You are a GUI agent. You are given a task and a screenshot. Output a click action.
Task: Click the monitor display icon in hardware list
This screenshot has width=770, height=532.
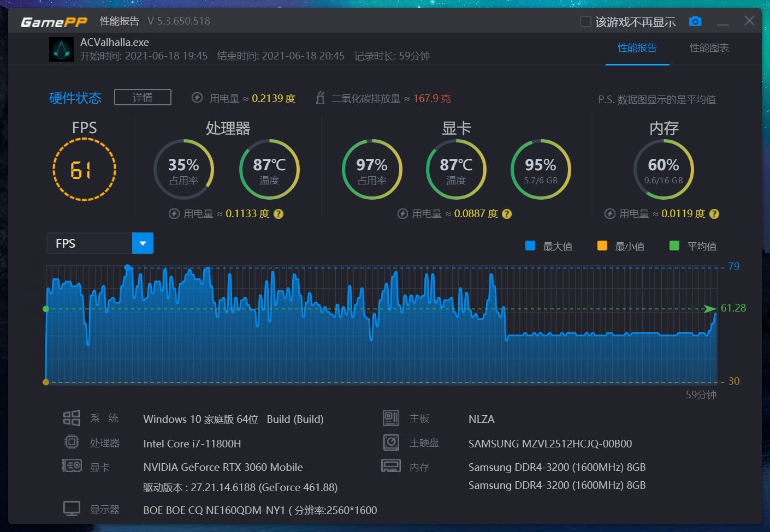[72, 509]
